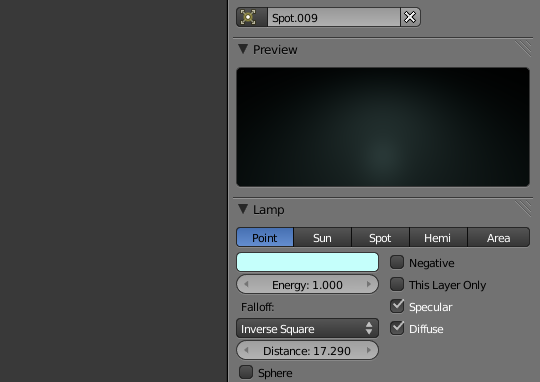This screenshot has height=382, width=540.
Task: Switch lamp type to Spot
Action: [x=380, y=237]
